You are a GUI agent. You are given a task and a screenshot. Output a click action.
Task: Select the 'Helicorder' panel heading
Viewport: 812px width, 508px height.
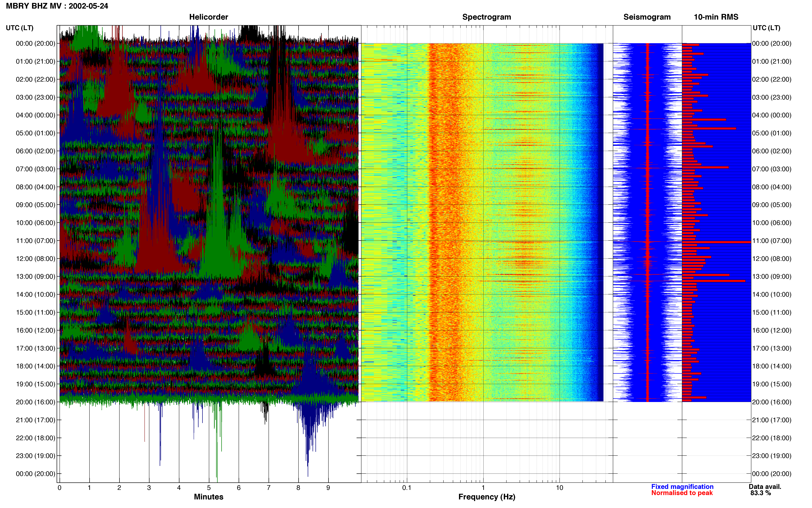tap(209, 17)
